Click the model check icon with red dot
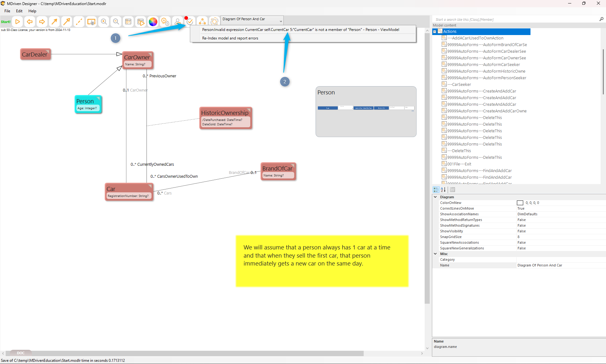This screenshot has width=606, height=364. coord(190,21)
